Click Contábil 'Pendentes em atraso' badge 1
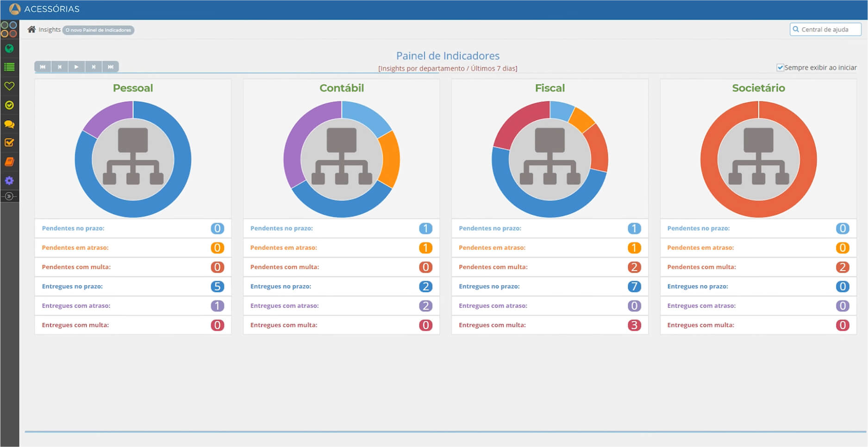This screenshot has height=447, width=868. 425,248
